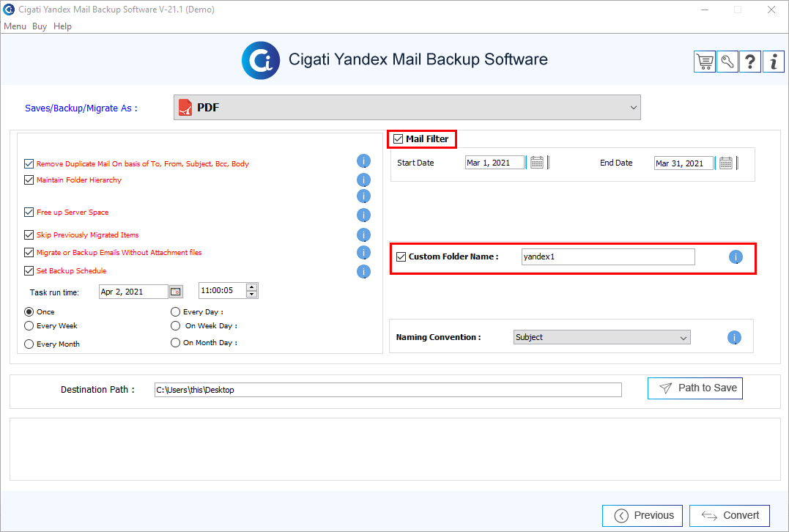Click the Naming Convention label
Screen dimensions: 789x532
(x=438, y=337)
